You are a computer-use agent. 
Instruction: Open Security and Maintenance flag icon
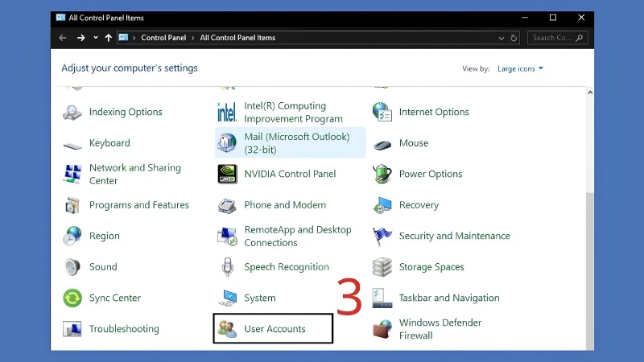(x=382, y=236)
